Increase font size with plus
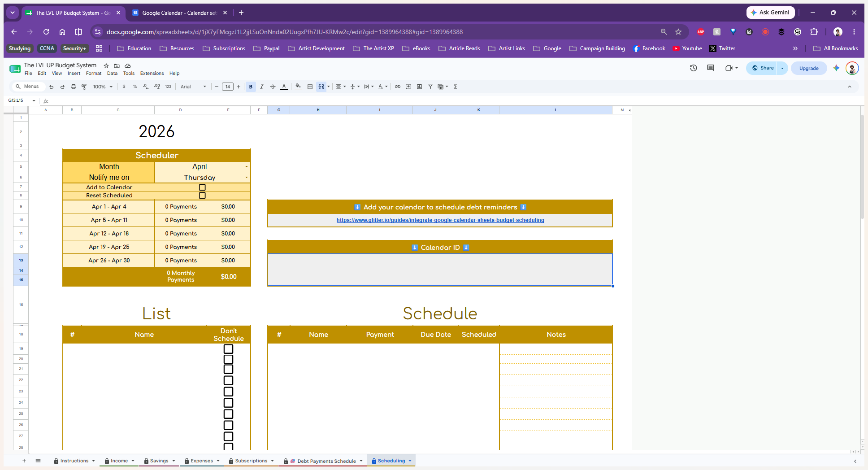868x470 pixels. point(239,87)
